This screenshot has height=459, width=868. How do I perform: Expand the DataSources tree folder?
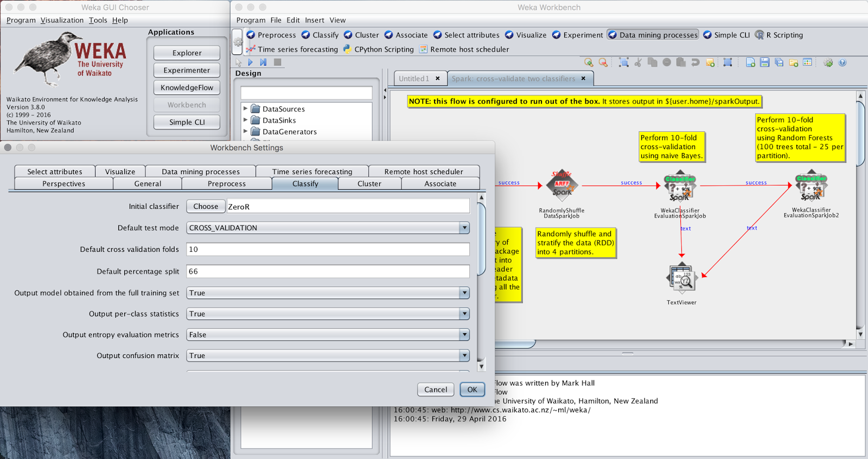click(x=246, y=109)
